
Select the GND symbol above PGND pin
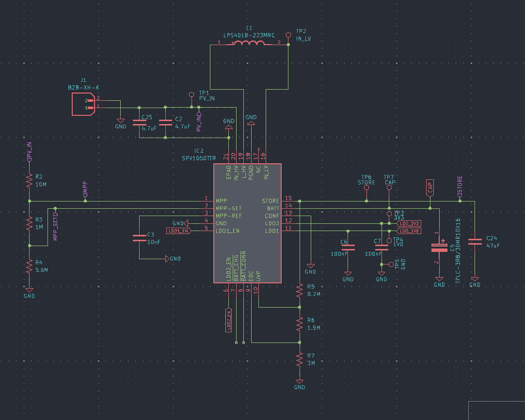[251, 120]
